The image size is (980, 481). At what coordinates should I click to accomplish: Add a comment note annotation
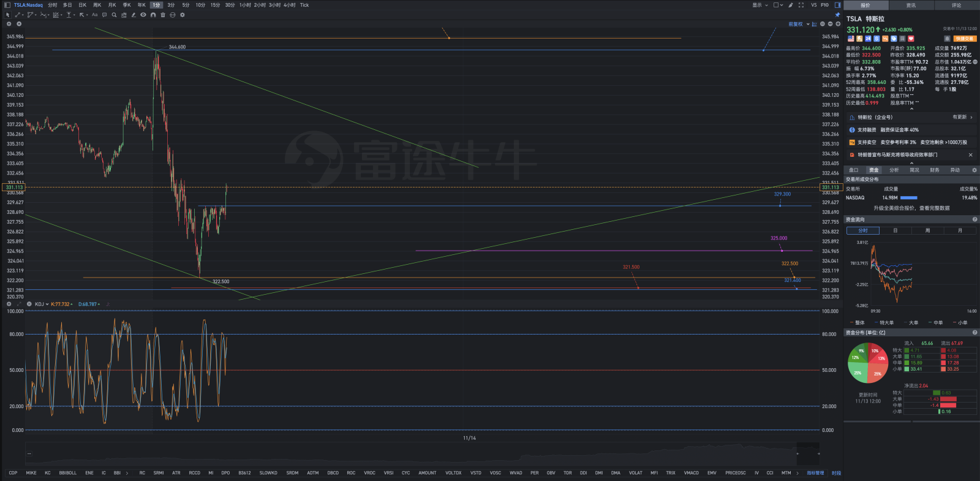click(x=104, y=15)
